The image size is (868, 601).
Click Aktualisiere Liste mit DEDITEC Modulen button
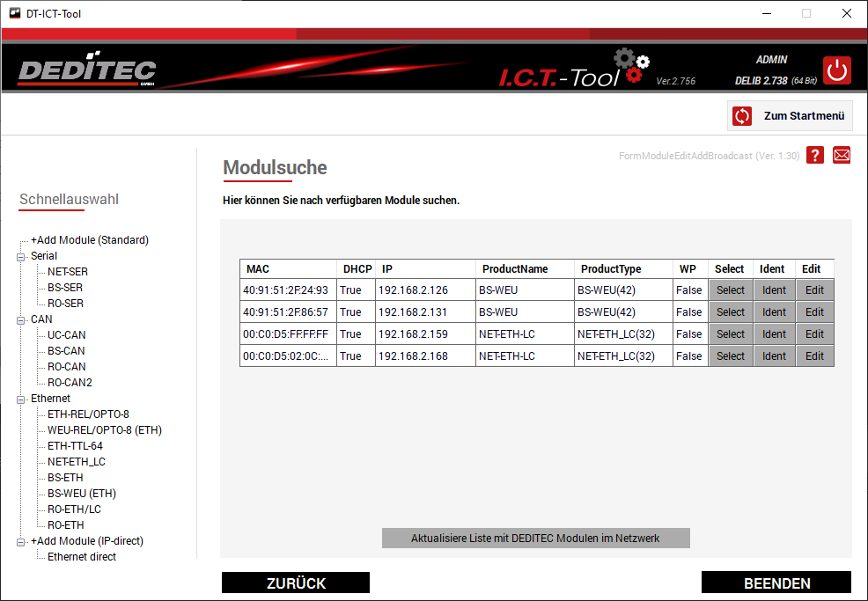coord(535,539)
